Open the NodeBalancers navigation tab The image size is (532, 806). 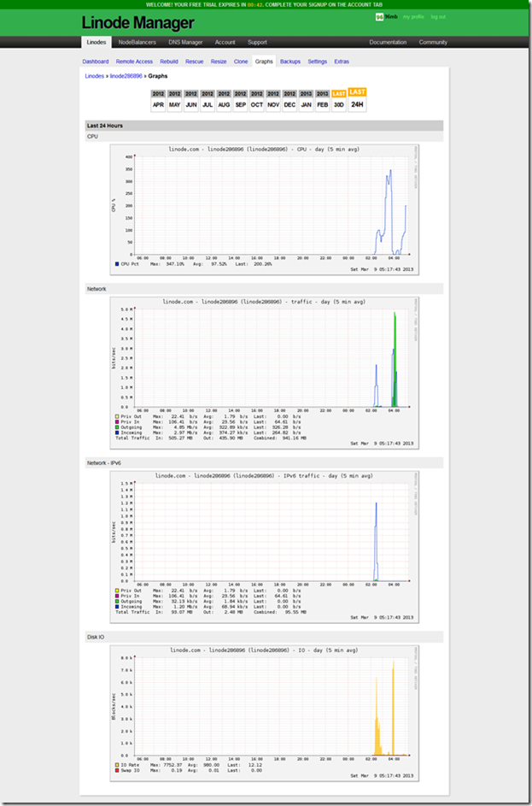pos(136,42)
